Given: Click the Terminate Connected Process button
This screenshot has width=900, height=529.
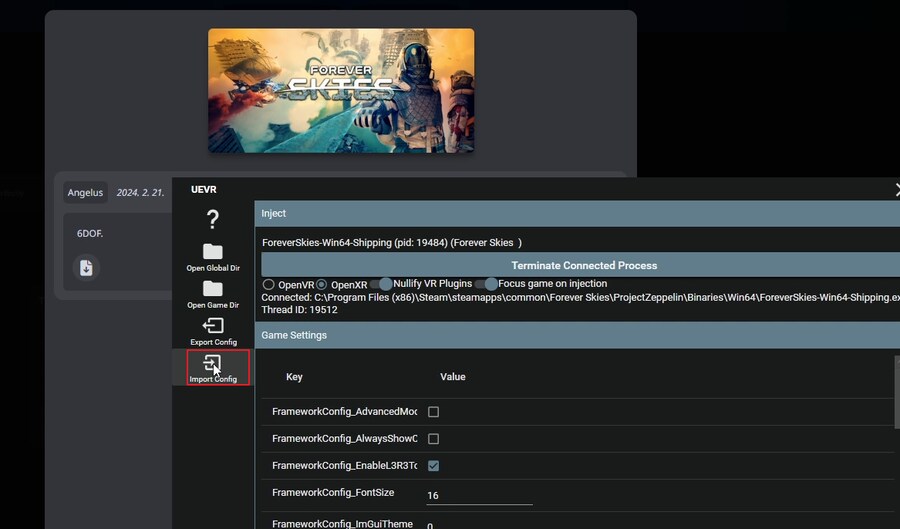Looking at the screenshot, I should tap(580, 265).
